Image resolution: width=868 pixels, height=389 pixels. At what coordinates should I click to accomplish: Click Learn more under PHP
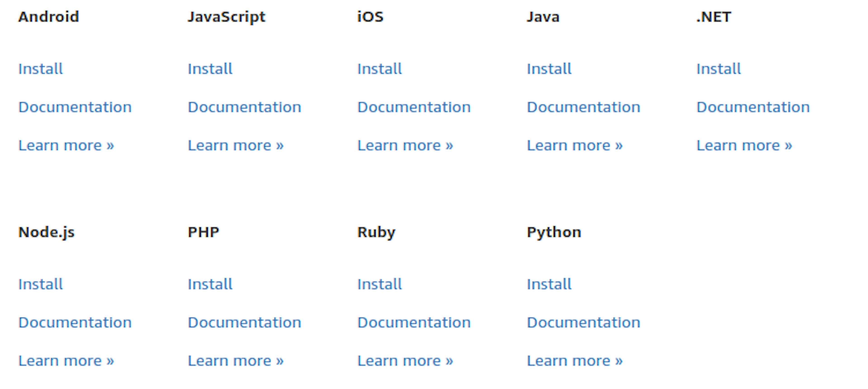point(236,360)
